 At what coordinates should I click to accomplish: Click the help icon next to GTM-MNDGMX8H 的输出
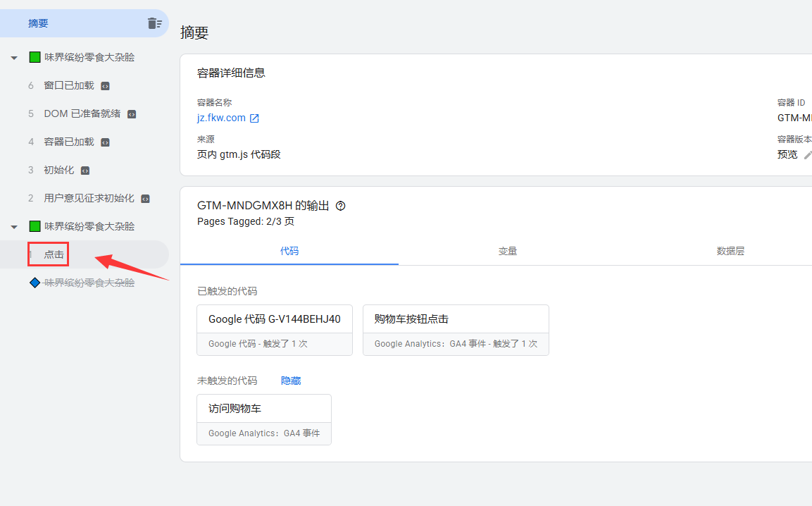coord(341,206)
